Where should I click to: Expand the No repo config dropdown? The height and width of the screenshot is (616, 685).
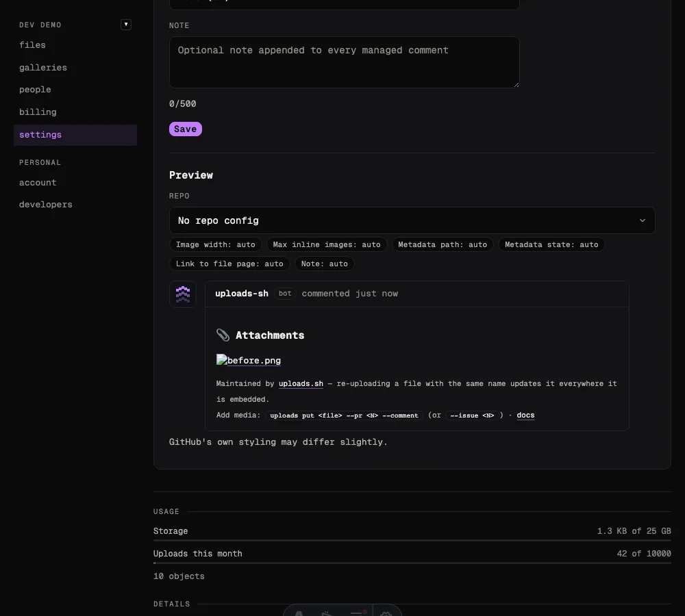tap(412, 220)
